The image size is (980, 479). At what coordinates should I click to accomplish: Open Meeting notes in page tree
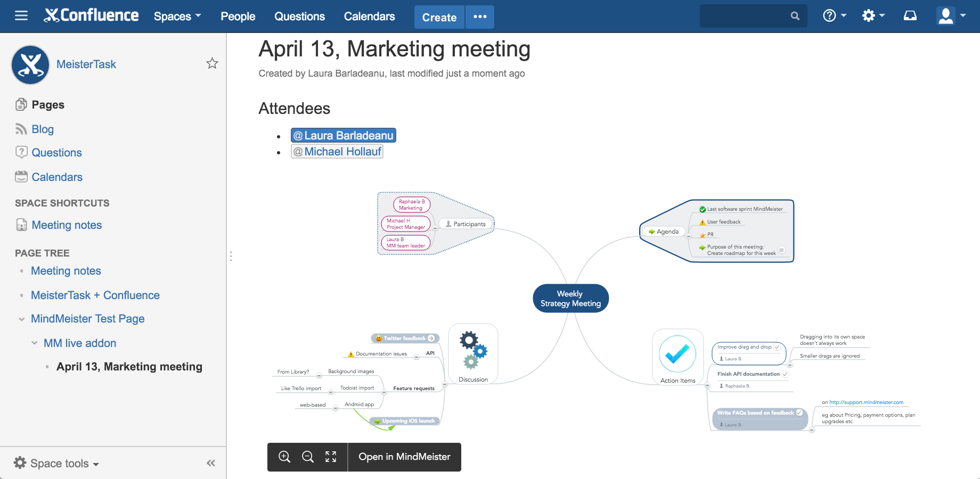(x=66, y=271)
